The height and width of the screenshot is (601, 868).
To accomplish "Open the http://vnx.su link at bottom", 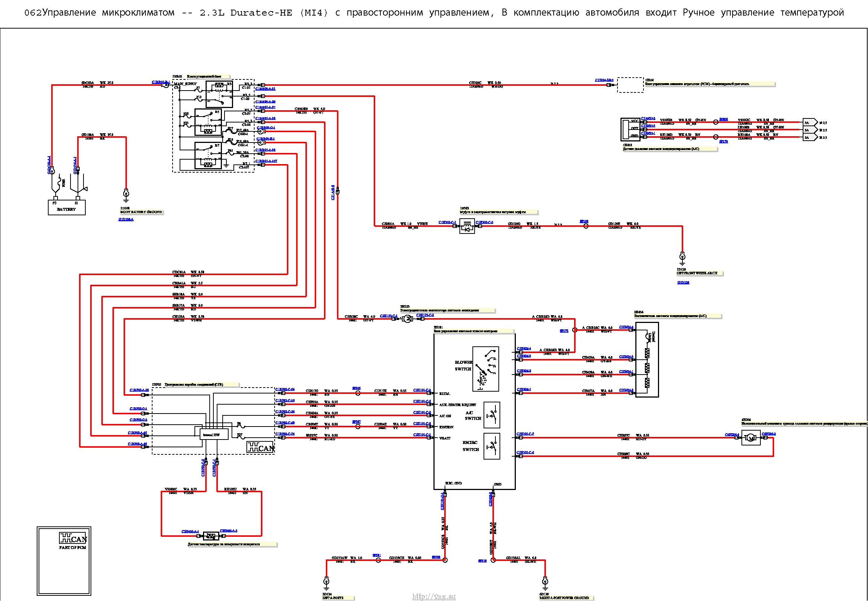I will (433, 597).
